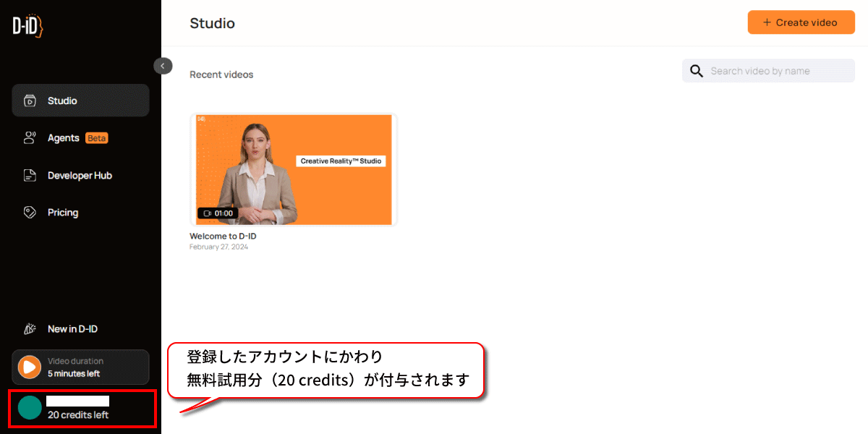This screenshot has width=868, height=434.
Task: Click the Recent videos heading
Action: coord(221,75)
